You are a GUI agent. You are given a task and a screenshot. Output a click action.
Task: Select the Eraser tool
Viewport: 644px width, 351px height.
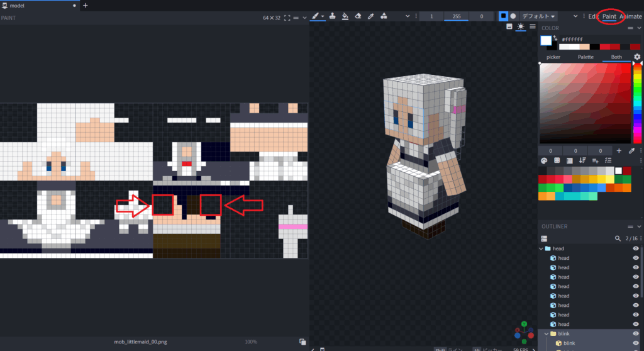pos(358,16)
